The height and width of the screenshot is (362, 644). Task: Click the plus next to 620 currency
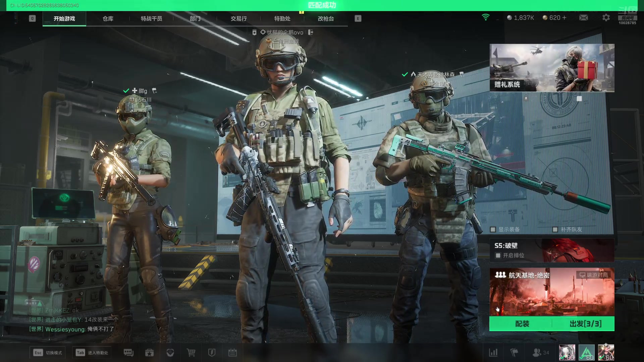pyautogui.click(x=564, y=17)
